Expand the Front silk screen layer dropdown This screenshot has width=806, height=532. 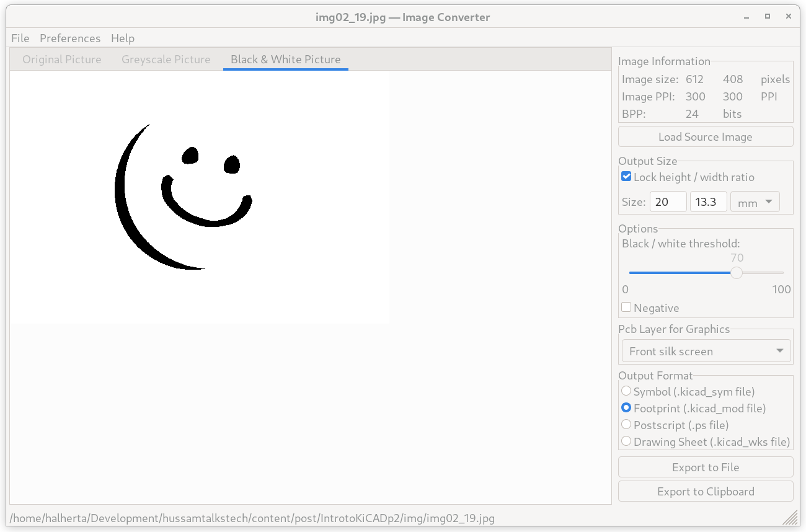706,351
